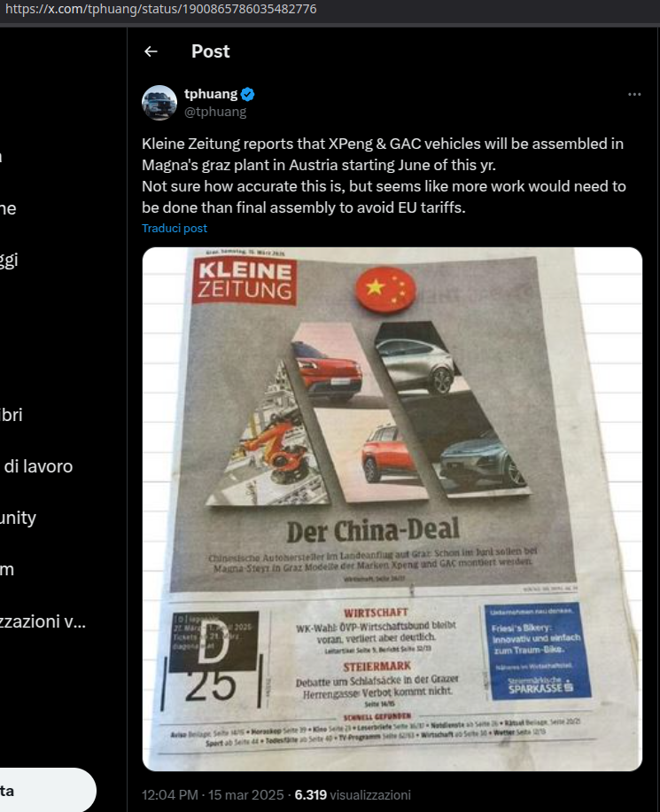
Task: View the 6.319 visualizzazioni count
Action: [x=353, y=795]
